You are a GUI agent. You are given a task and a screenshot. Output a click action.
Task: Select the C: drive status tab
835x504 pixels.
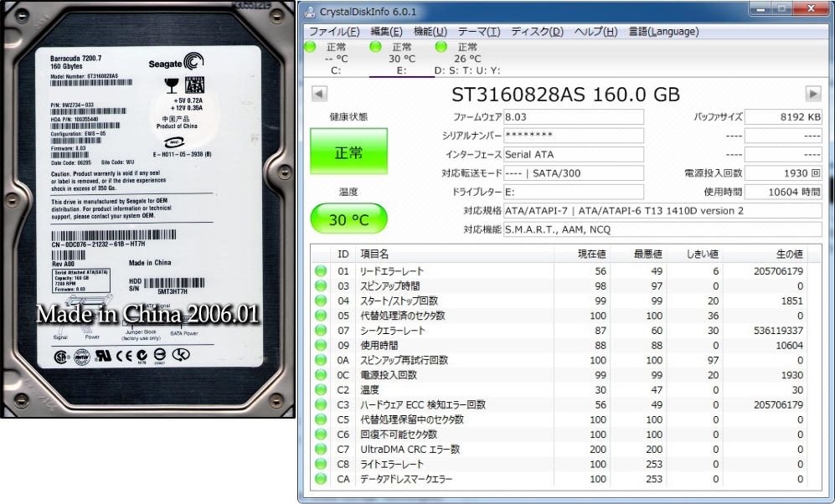pos(336,59)
